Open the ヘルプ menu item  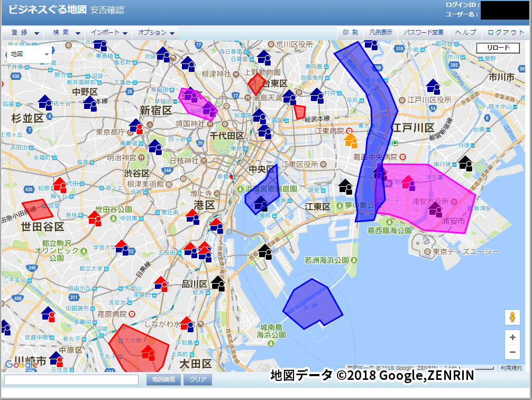[x=465, y=33]
